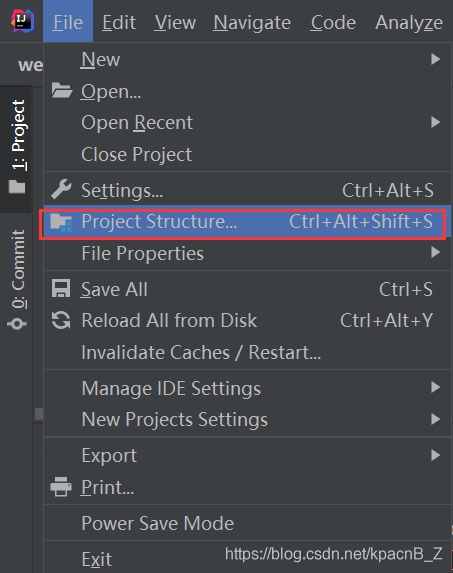The image size is (453, 573).
Task: Click the Reload All from Disk refresh icon
Action: coord(61,320)
